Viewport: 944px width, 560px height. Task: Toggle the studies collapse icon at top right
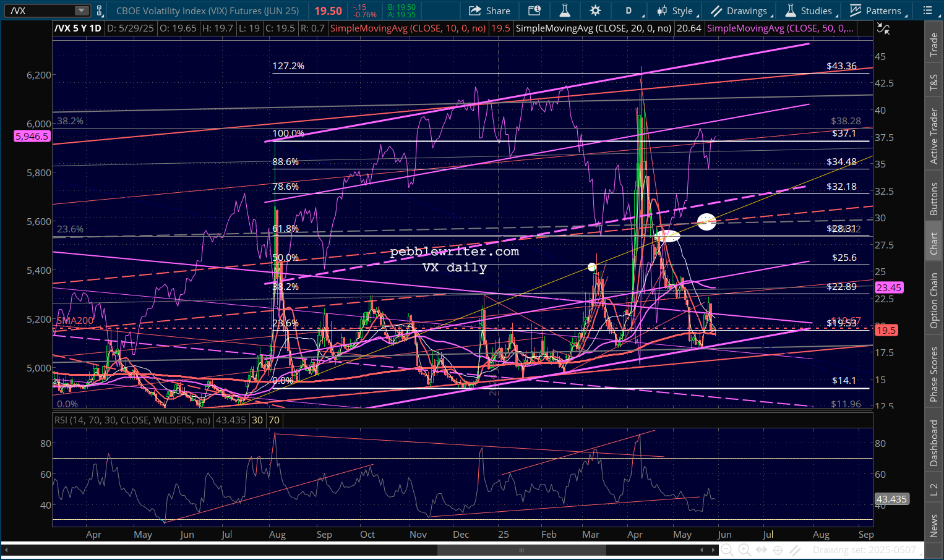[883, 28]
